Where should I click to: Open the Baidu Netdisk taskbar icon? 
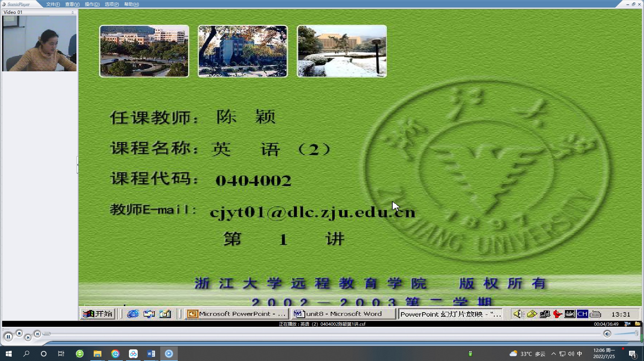point(133,354)
